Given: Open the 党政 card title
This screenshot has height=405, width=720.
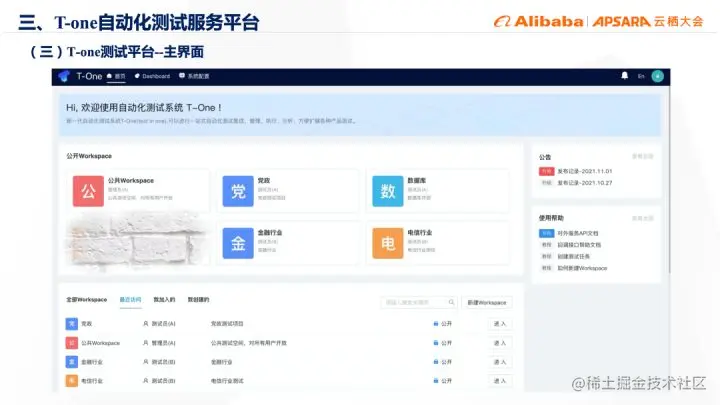Looking at the screenshot, I should [264, 180].
